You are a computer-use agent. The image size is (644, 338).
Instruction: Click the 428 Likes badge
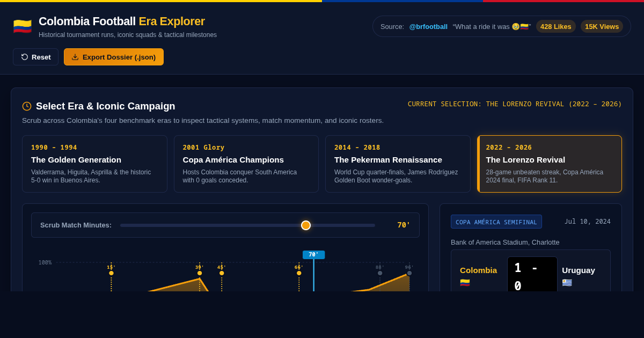click(556, 26)
